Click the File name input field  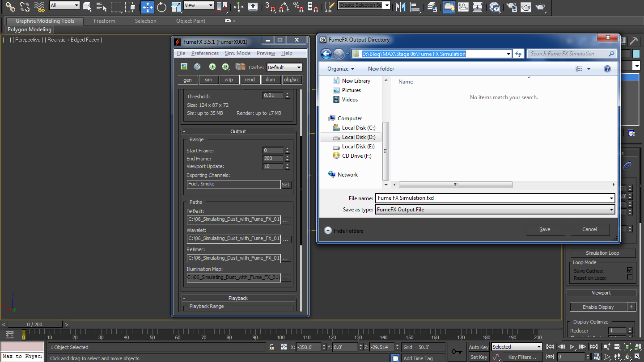coord(495,198)
